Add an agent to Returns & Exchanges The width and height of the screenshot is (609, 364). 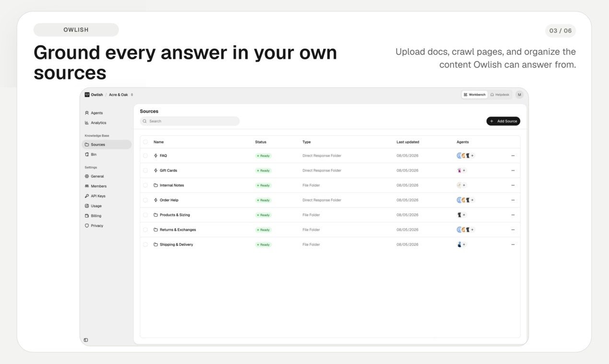472,230
